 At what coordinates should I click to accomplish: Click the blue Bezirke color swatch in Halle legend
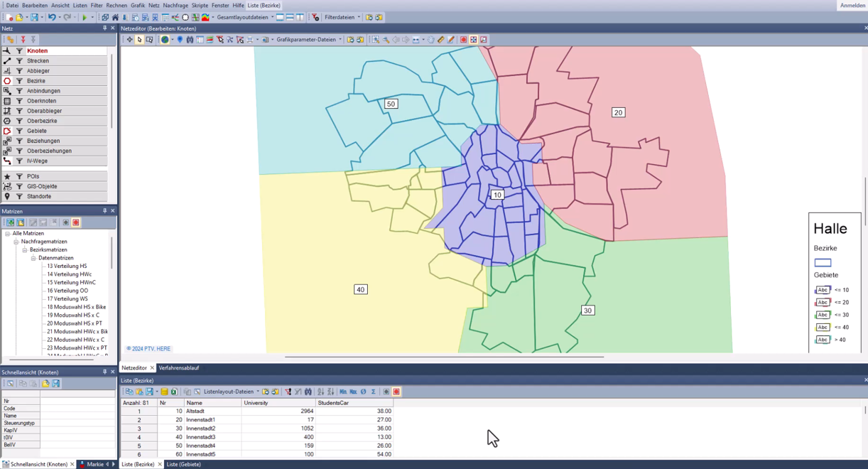pos(823,262)
